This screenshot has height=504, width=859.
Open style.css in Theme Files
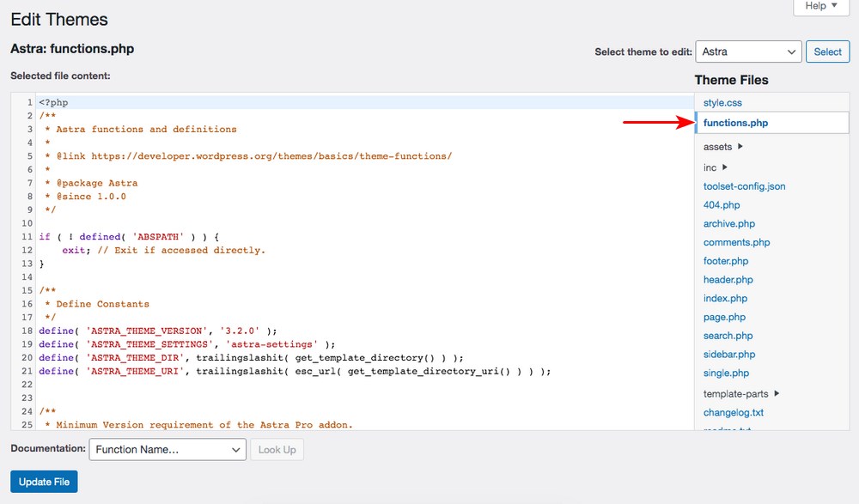(722, 103)
